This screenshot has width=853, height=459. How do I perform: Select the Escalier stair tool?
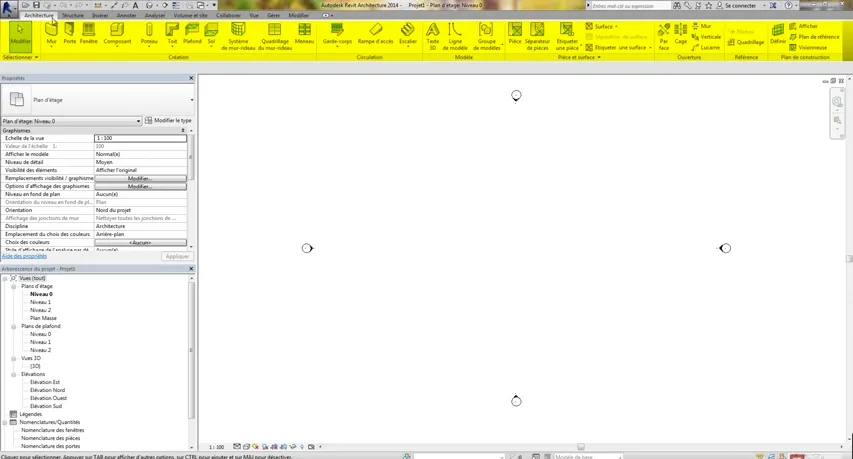pos(407,34)
